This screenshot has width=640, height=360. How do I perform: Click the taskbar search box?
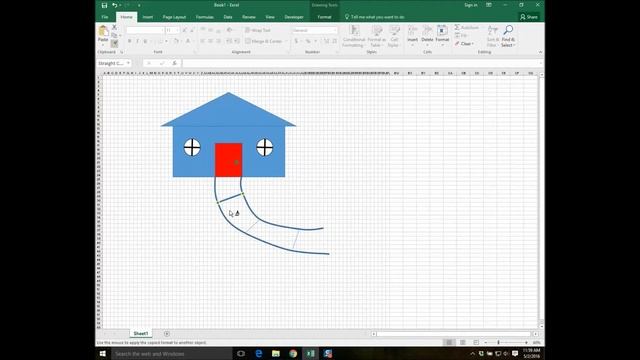(171, 354)
